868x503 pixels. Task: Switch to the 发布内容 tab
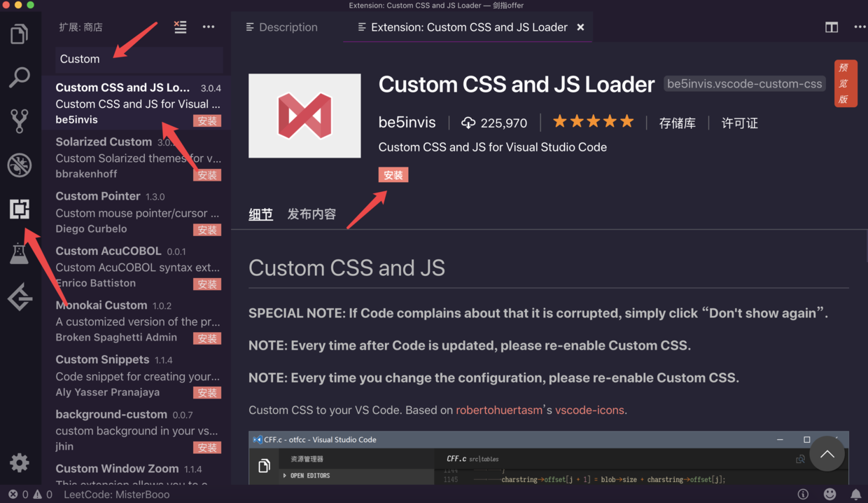311,214
